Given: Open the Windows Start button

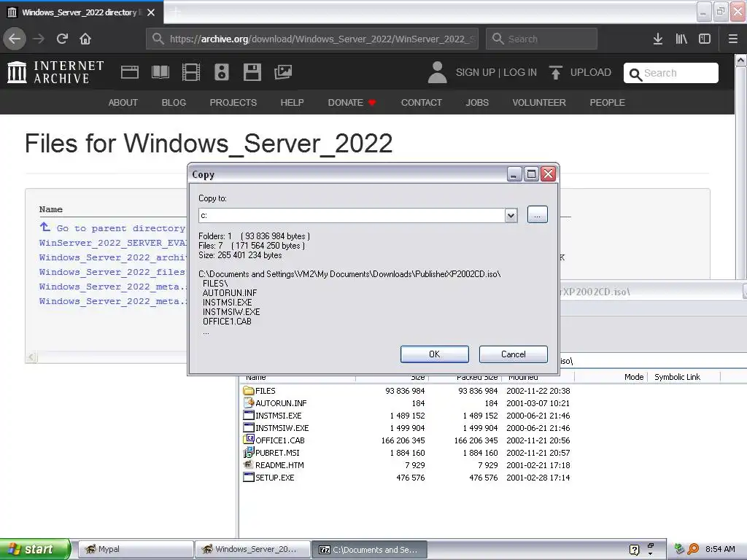Looking at the screenshot, I should coord(35,549).
